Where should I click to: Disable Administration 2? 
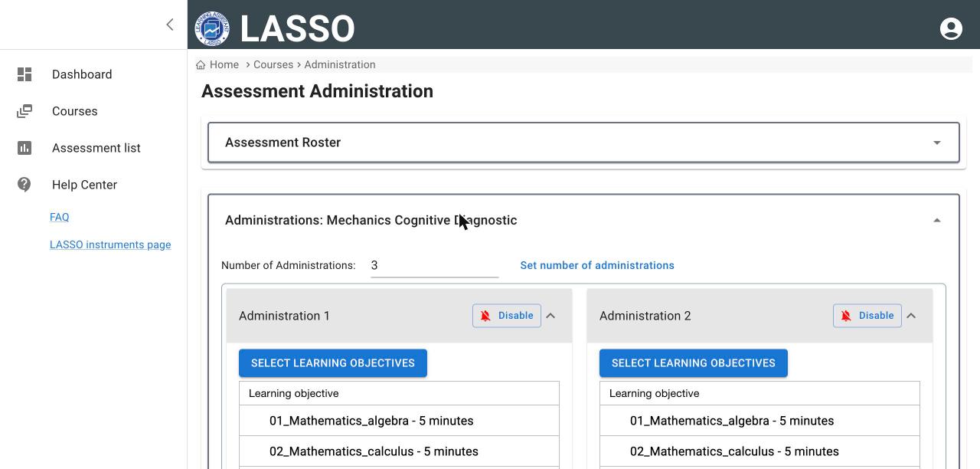tap(867, 316)
